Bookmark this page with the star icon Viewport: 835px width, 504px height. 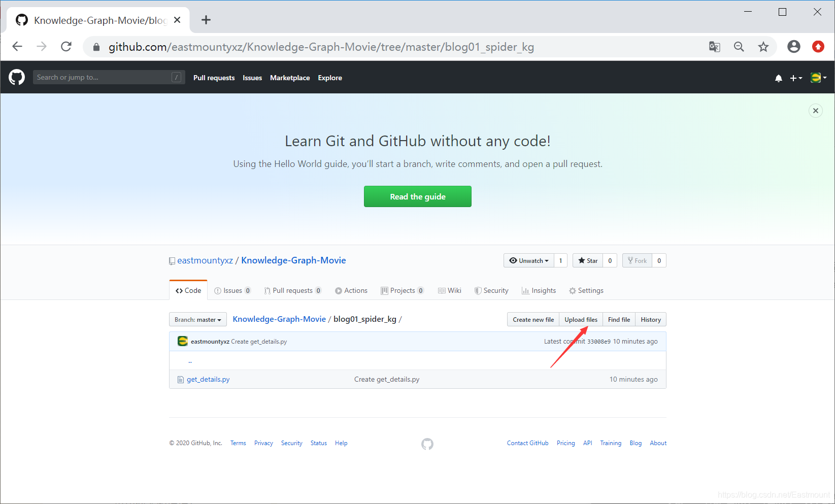tap(763, 47)
